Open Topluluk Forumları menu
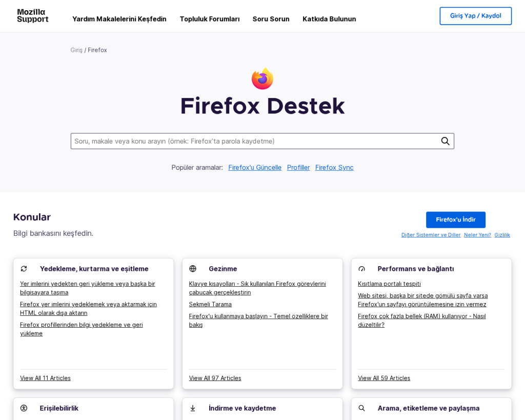 [x=210, y=19]
